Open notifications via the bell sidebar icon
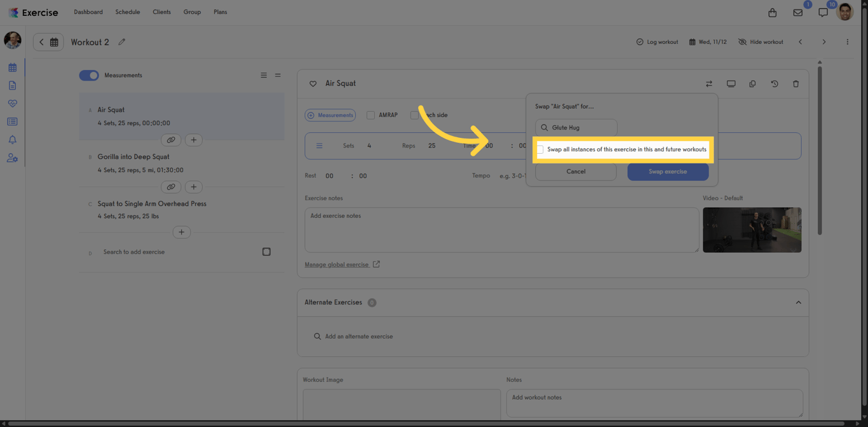Viewport: 868px width, 427px height. coord(12,139)
